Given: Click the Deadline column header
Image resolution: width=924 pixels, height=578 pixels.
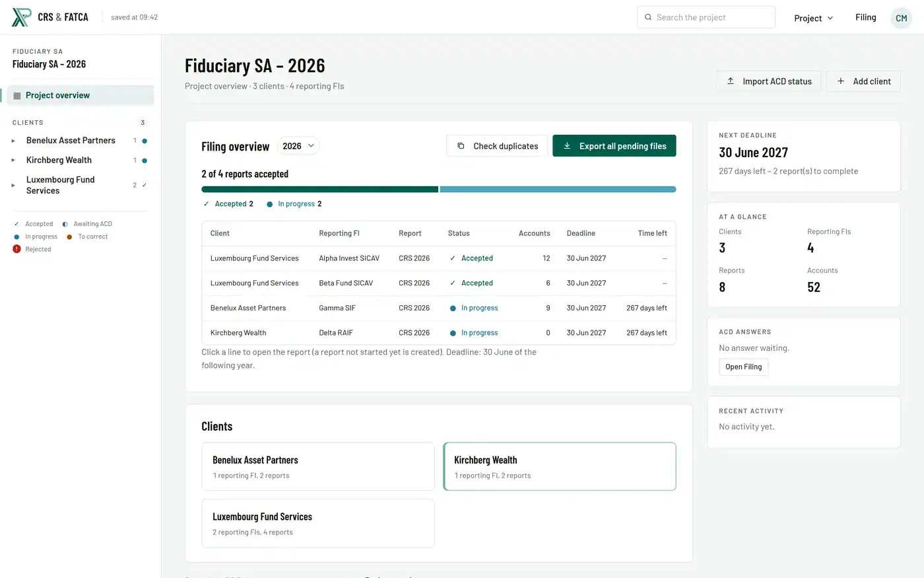Looking at the screenshot, I should coord(581,233).
